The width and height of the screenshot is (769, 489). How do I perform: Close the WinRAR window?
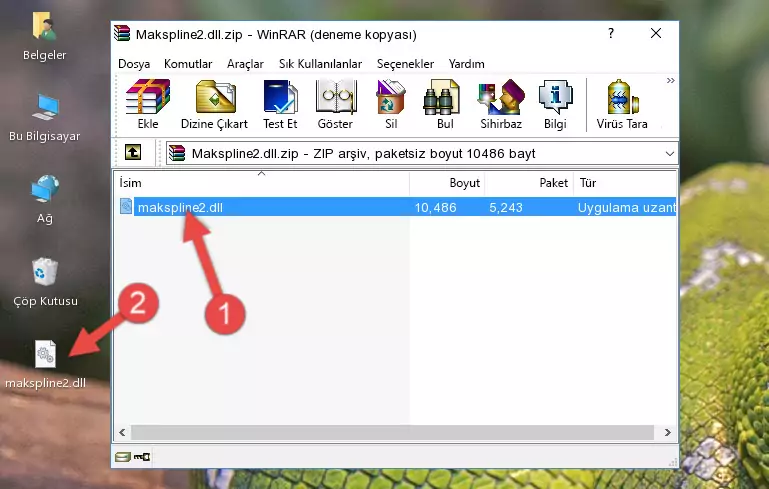tap(656, 33)
